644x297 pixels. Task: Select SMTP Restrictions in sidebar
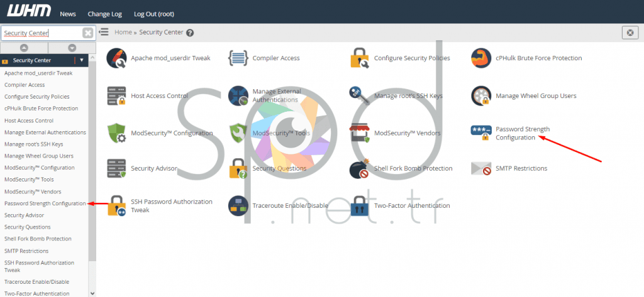26,251
